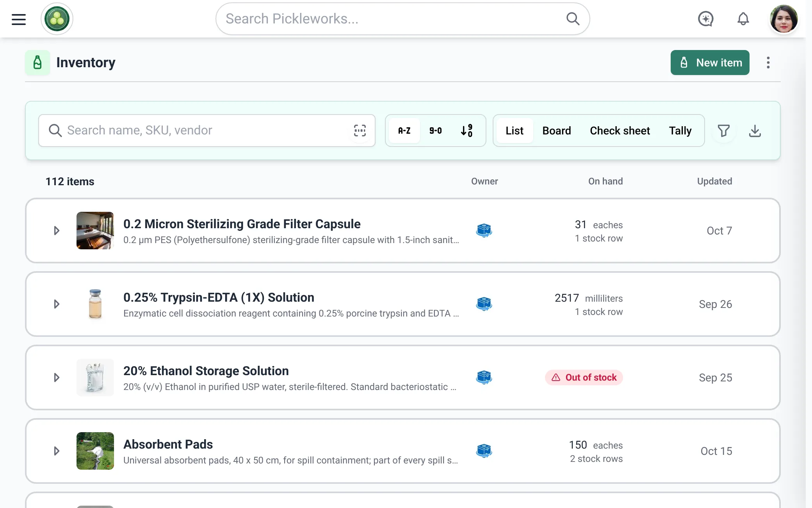The width and height of the screenshot is (812, 508).
Task: Click the download export icon
Action: [x=755, y=131]
